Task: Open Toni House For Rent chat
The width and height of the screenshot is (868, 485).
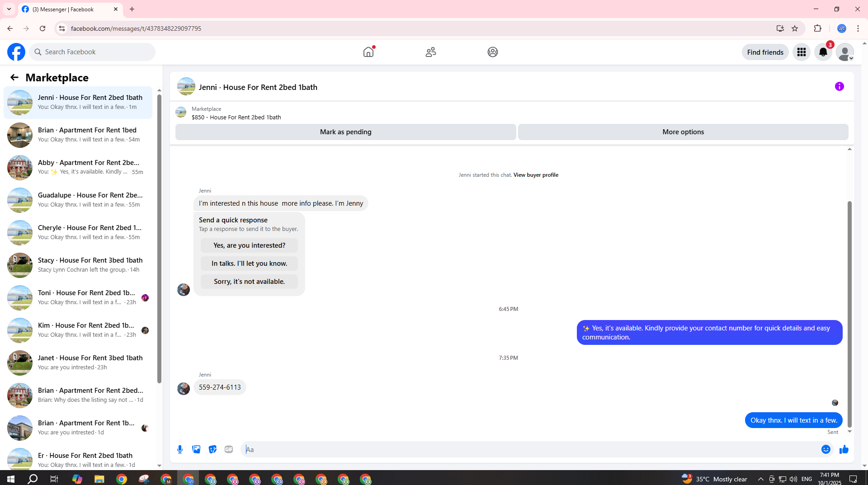Action: click(x=78, y=297)
